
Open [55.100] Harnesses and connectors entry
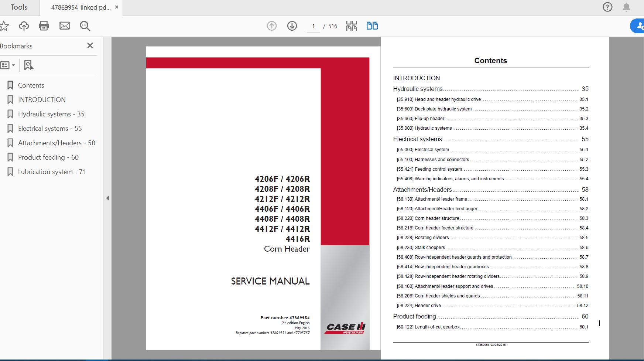[x=493, y=160]
